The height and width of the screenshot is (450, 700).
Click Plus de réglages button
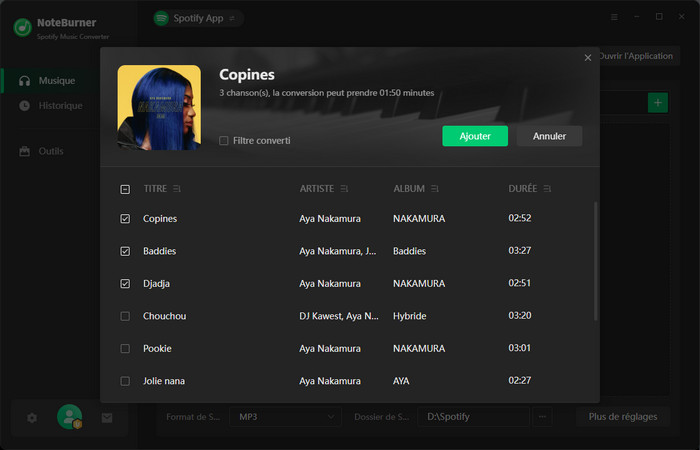coord(623,417)
